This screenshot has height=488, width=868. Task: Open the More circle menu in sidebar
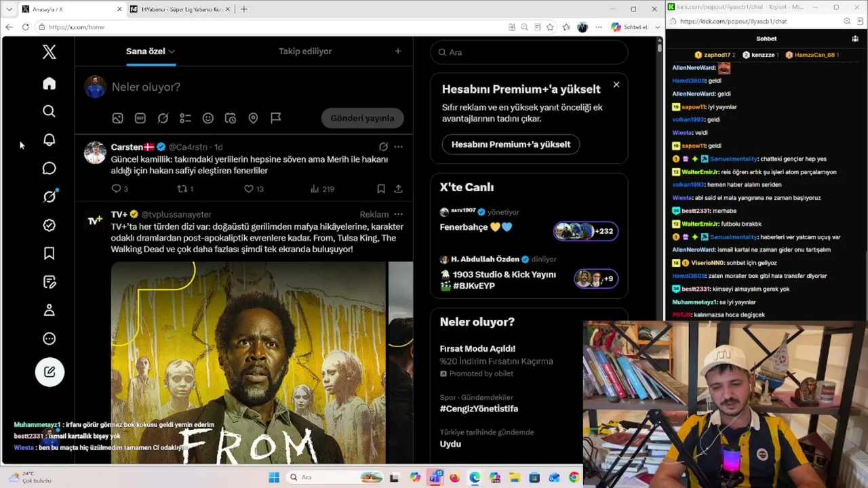[x=50, y=339]
